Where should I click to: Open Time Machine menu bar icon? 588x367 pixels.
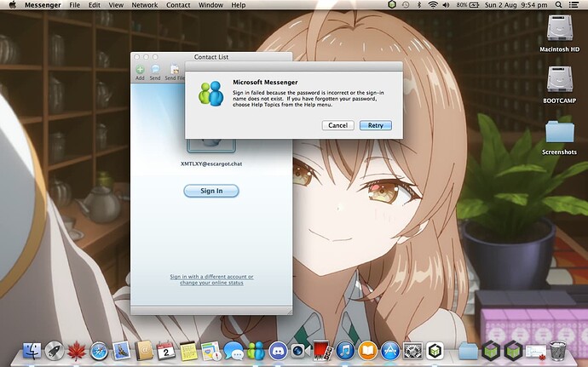[x=406, y=5]
